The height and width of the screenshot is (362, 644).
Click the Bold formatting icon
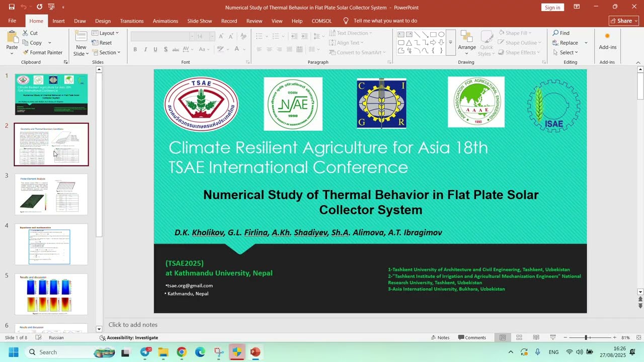135,49
